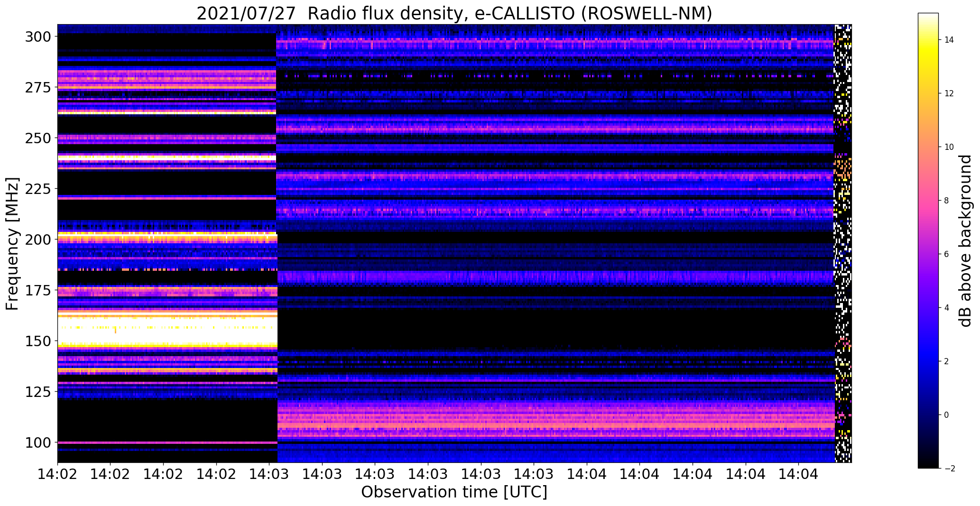Select the 'Frequency [MHz]' y-axis label

click(x=12, y=244)
